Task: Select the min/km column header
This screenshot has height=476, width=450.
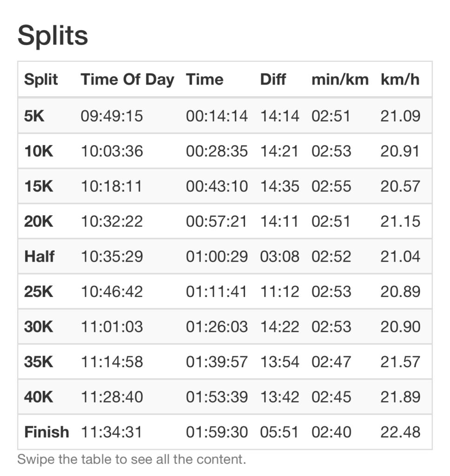Action: tap(340, 79)
